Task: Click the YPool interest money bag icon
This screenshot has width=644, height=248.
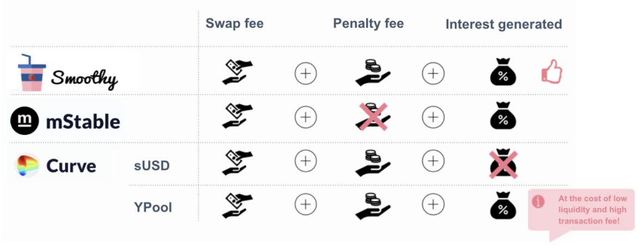Action: [x=503, y=205]
